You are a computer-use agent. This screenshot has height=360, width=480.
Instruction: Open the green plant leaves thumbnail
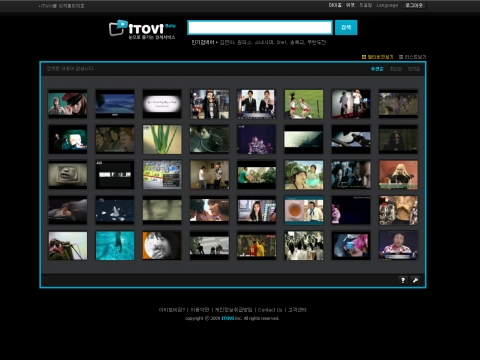pyautogui.click(x=162, y=139)
